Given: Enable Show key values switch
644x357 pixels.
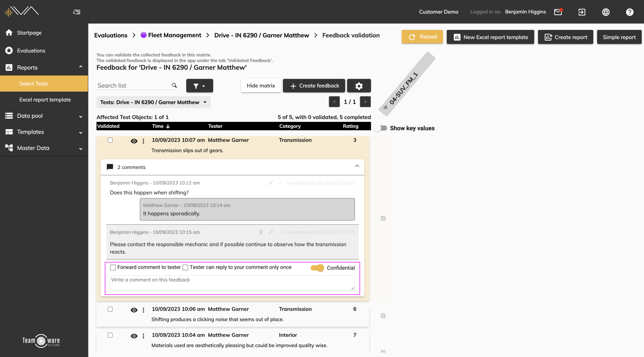Looking at the screenshot, I should pyautogui.click(x=381, y=128).
